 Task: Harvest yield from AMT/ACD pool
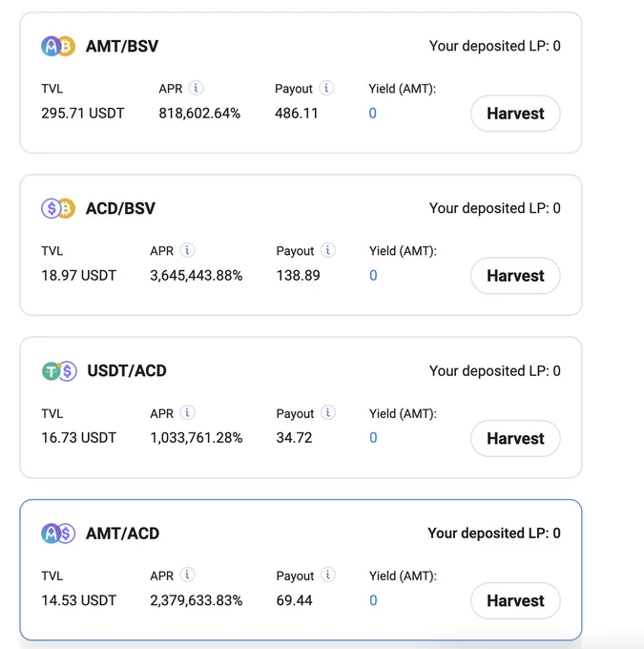pyautogui.click(x=515, y=600)
